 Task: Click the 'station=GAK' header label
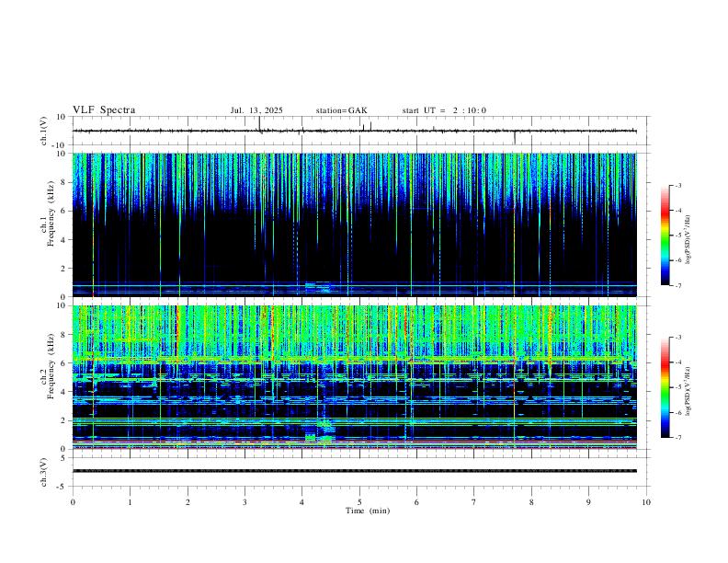click(341, 110)
